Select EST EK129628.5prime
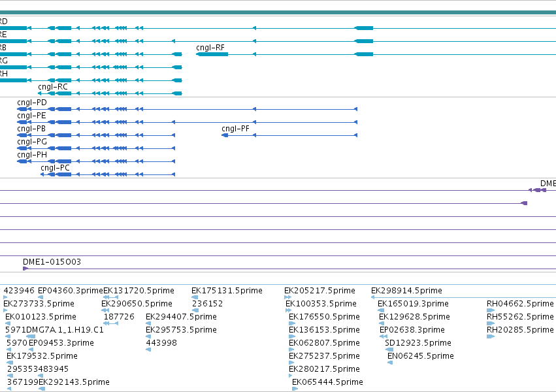 tap(414, 317)
